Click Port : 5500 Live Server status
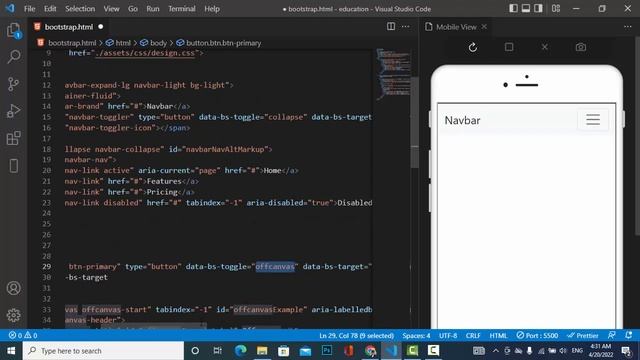The width and height of the screenshot is (640, 360). coord(537,336)
